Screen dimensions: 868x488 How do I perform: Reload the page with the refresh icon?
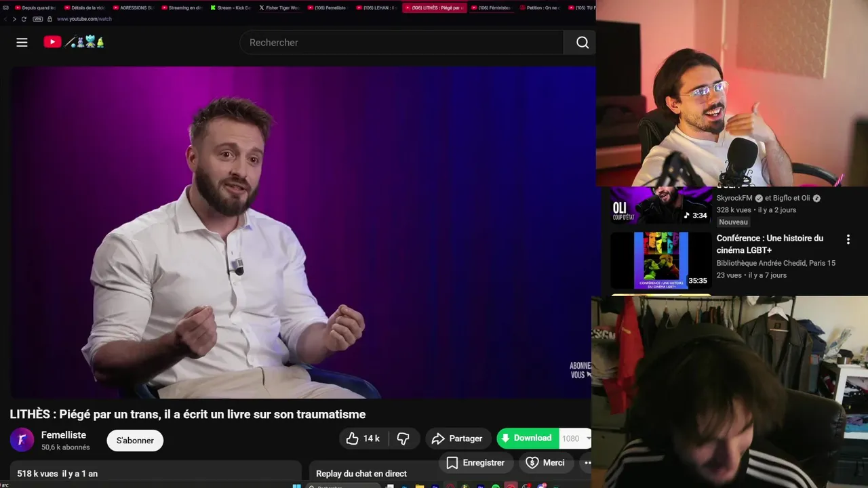(24, 19)
